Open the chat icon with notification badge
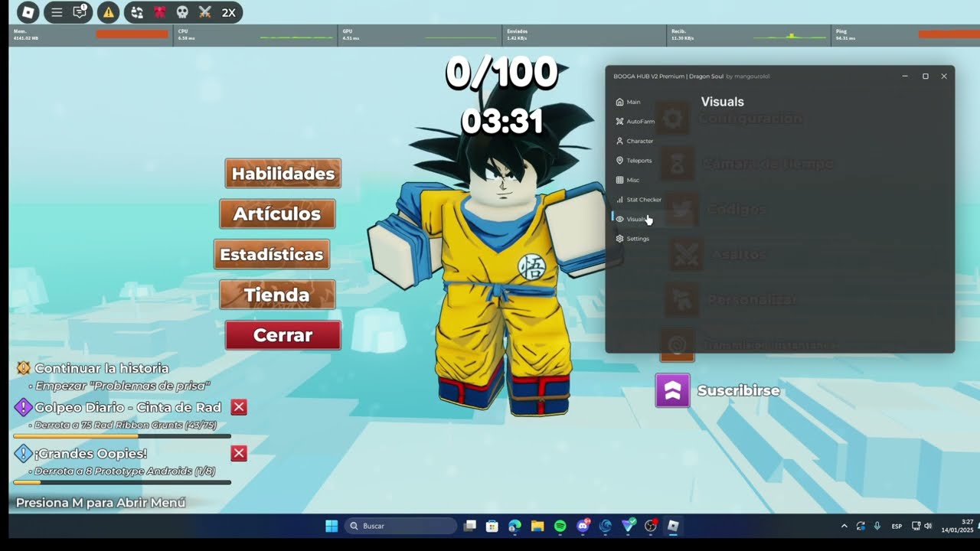This screenshot has height=551, width=980. (80, 12)
